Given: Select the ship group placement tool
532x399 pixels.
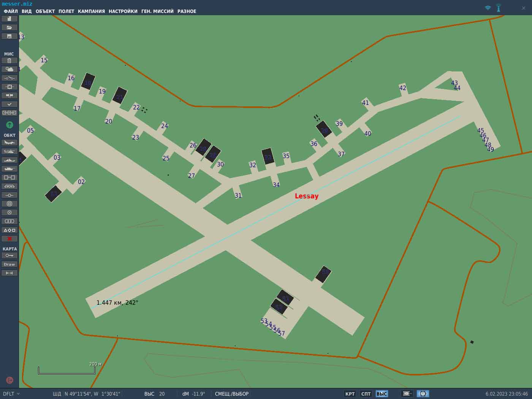Looking at the screenshot, I should (9, 160).
